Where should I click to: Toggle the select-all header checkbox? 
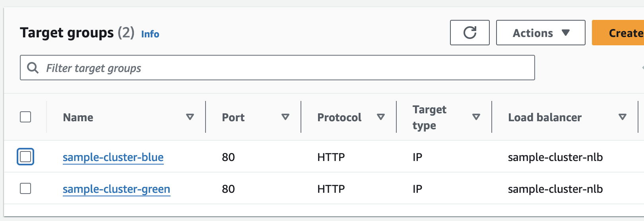pyautogui.click(x=25, y=117)
